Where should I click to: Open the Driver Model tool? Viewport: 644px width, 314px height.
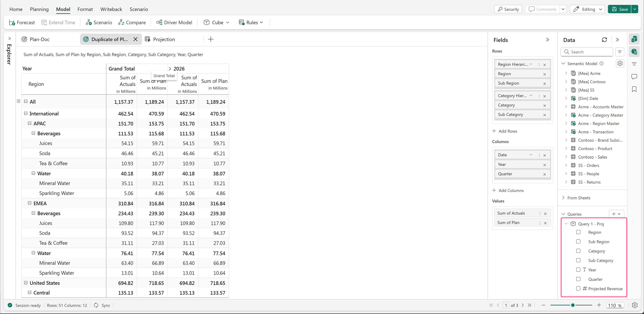174,22
